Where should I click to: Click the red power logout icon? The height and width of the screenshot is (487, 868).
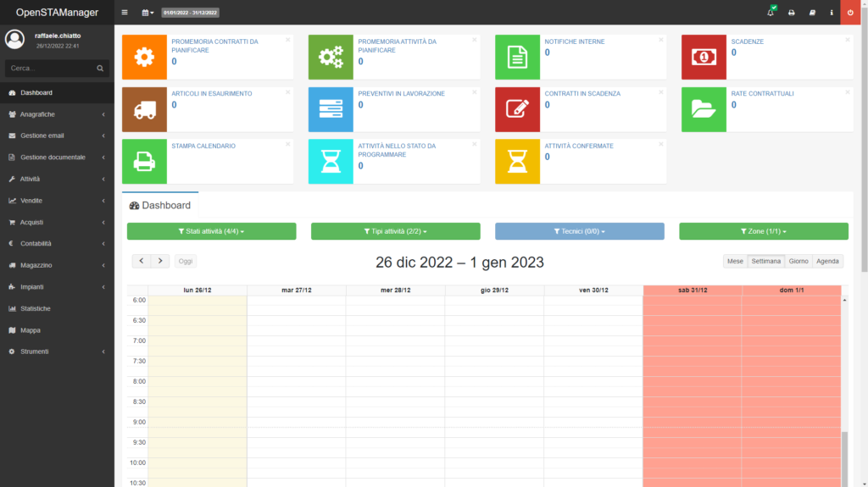(850, 13)
